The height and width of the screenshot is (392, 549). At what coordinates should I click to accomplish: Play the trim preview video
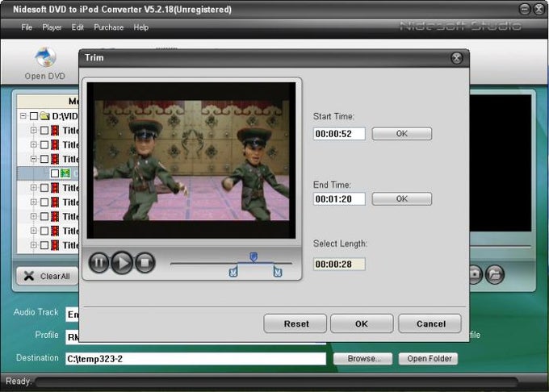[121, 262]
